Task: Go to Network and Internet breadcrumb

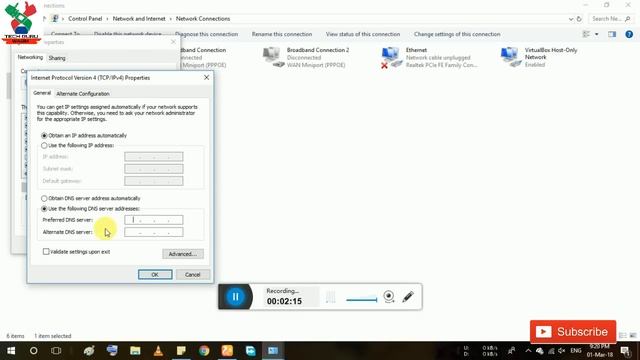Action: [139, 19]
